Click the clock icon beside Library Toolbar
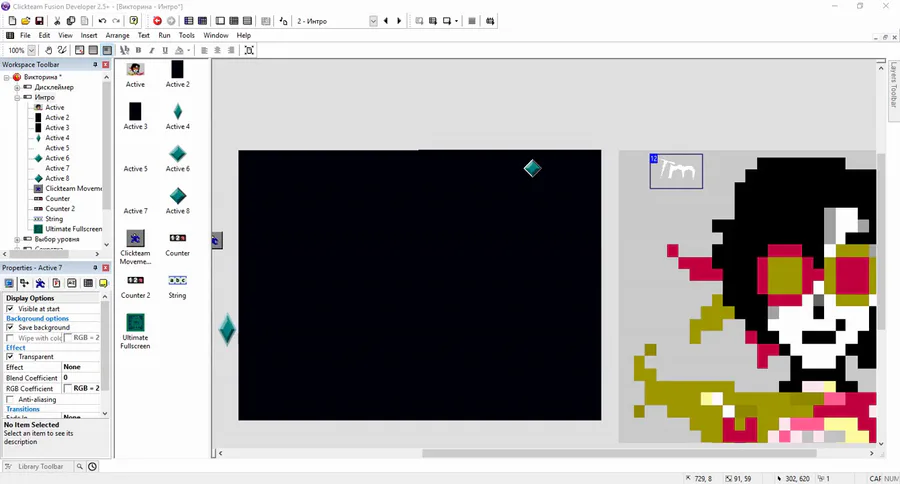 [x=92, y=466]
